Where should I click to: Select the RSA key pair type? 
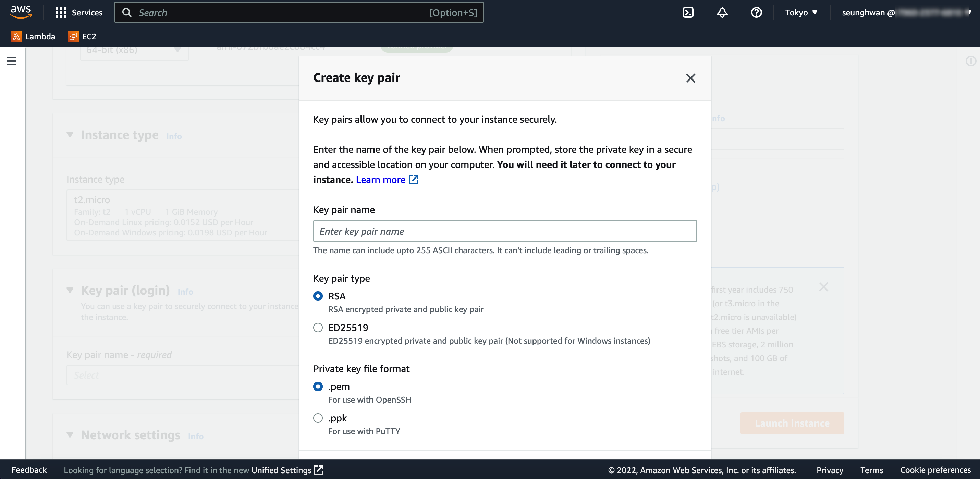[x=318, y=296]
